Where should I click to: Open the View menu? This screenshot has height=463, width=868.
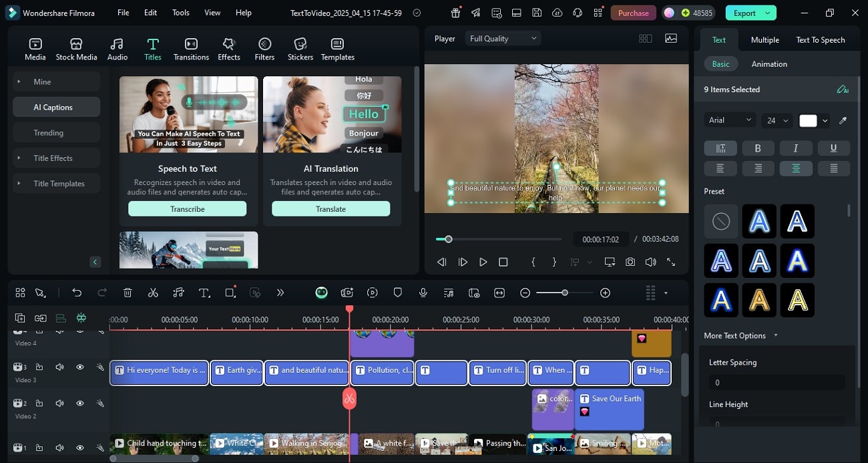pyautogui.click(x=212, y=13)
